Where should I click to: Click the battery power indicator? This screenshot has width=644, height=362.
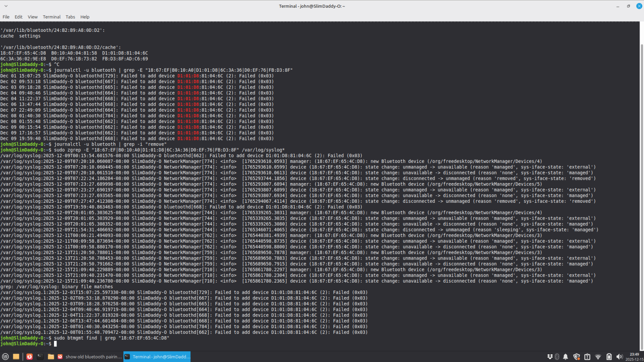coord(609,356)
